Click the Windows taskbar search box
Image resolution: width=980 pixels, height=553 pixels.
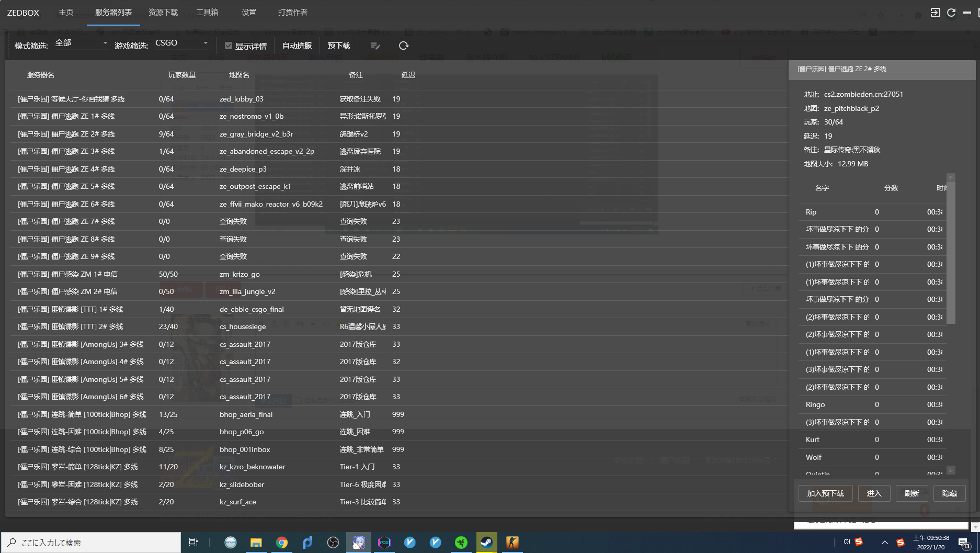click(91, 543)
